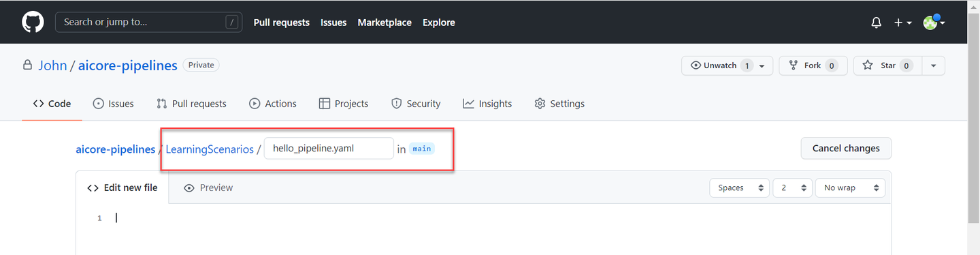Expand the Unwatch notifications dropdown

click(x=727, y=65)
